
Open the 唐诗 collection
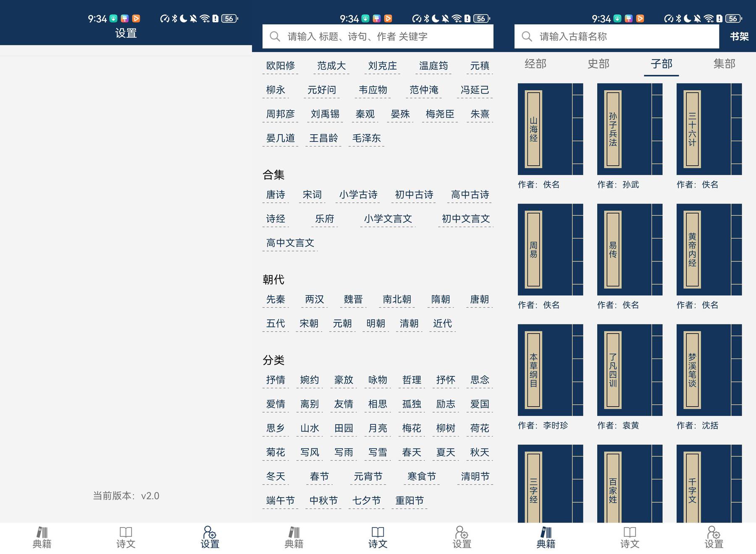point(276,195)
